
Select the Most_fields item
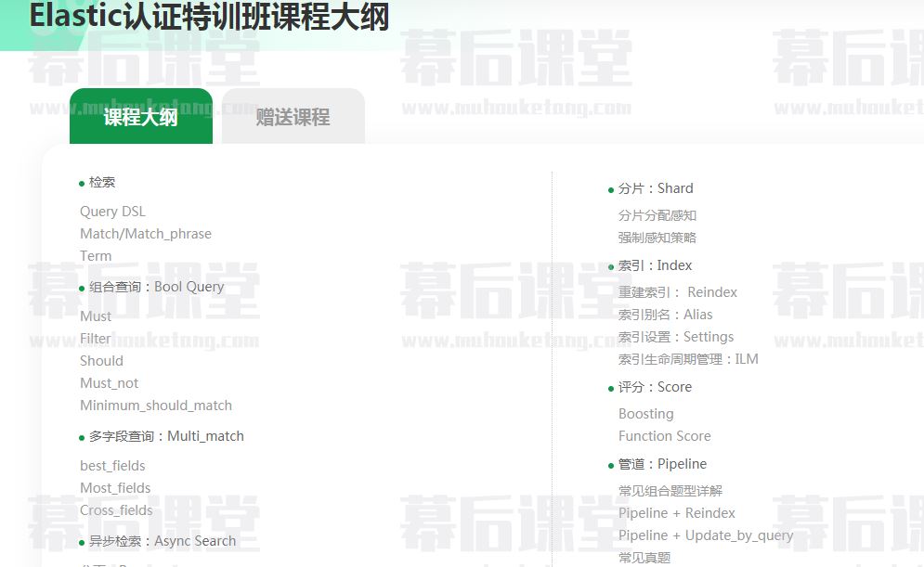pyautogui.click(x=115, y=488)
